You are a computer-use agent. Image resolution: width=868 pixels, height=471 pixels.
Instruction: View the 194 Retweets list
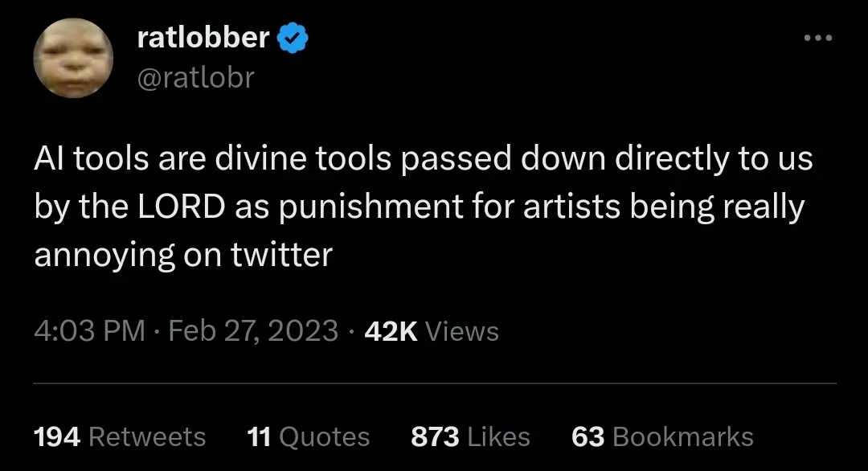tap(120, 436)
